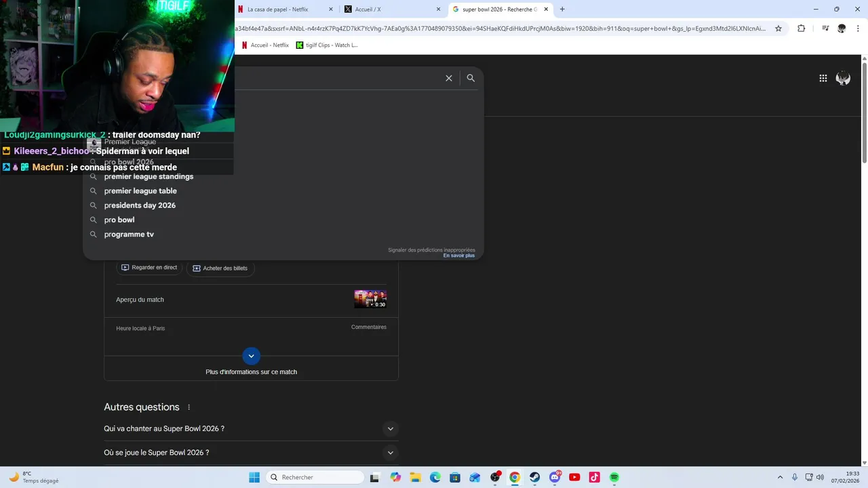Viewport: 868px width, 488px height.
Task: Open the volume tray control
Action: click(x=820, y=477)
